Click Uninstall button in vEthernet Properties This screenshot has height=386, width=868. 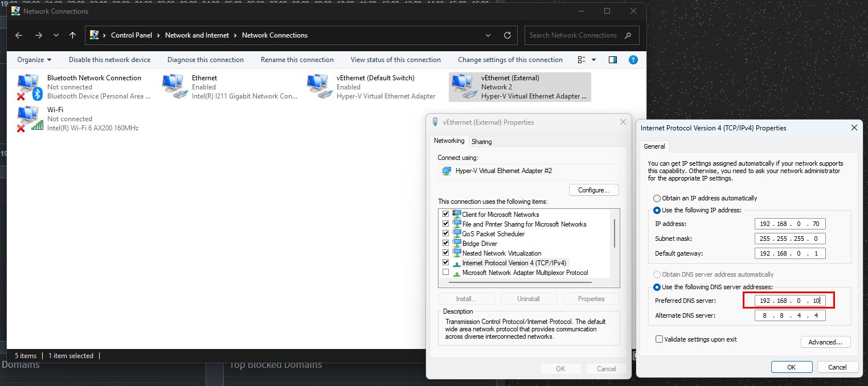pyautogui.click(x=529, y=299)
